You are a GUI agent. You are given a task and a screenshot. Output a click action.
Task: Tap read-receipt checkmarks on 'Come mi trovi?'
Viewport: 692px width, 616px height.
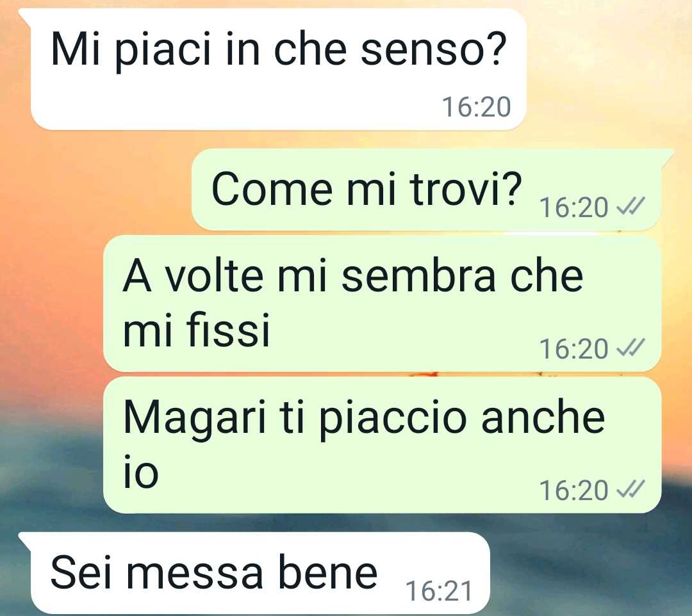(x=630, y=206)
